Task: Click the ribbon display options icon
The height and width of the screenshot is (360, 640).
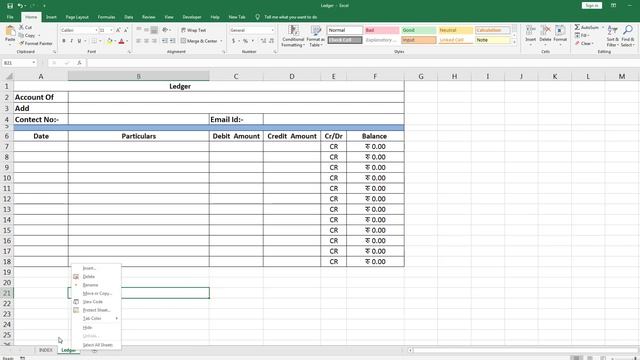Action: (613, 6)
